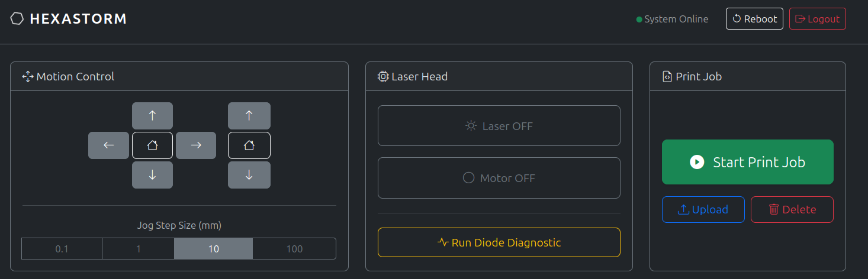The height and width of the screenshot is (279, 868).
Task: Delete the current print job
Action: coord(792,210)
